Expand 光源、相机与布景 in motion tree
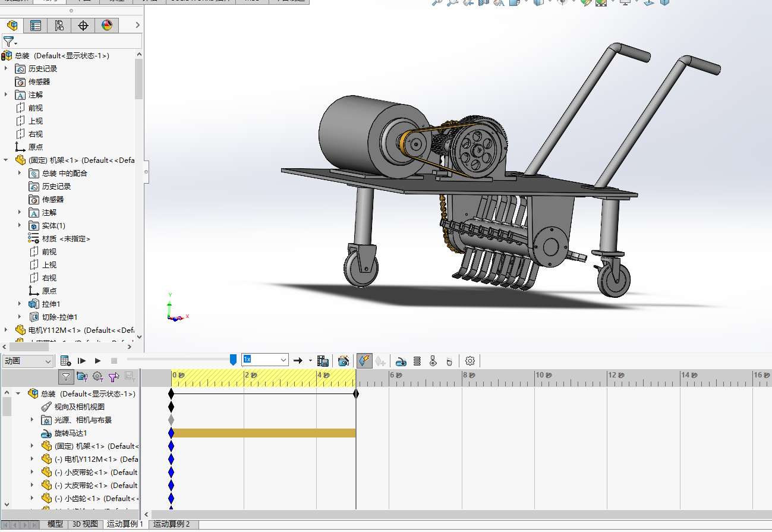The height and width of the screenshot is (532, 772). pos(32,420)
